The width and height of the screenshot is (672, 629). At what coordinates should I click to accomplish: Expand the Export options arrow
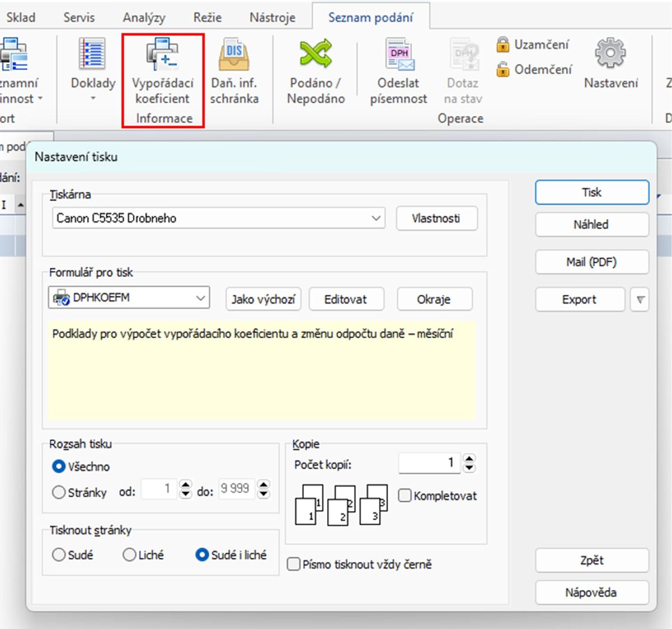(x=640, y=300)
